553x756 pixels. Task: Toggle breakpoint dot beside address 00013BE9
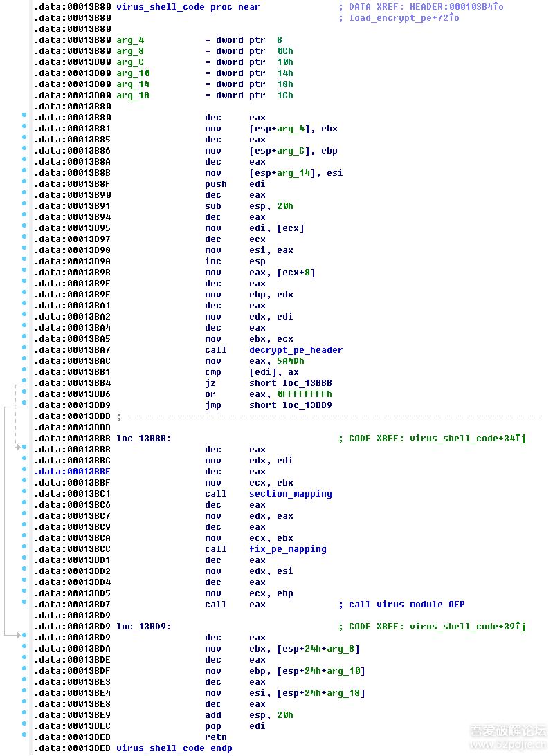[24, 713]
